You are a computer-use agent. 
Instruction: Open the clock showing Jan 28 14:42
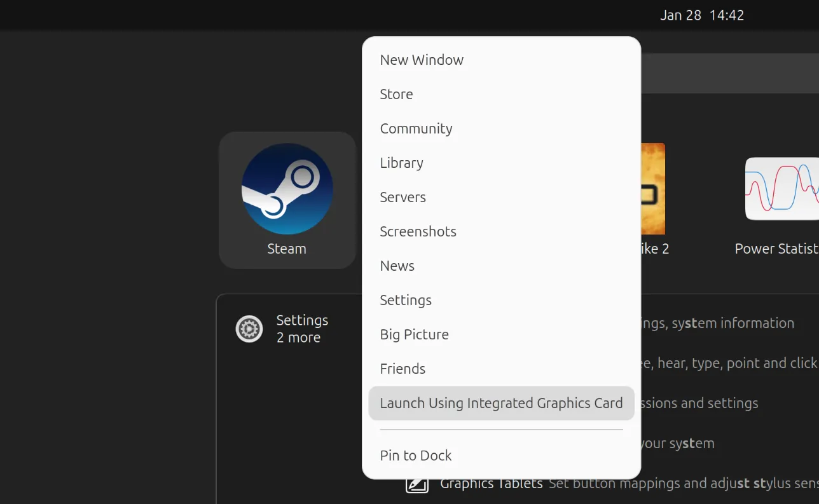(x=701, y=15)
